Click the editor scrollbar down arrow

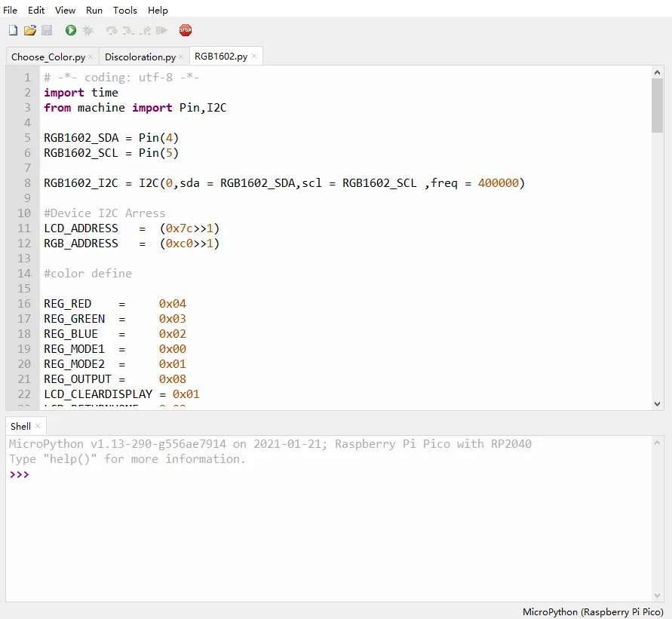pyautogui.click(x=657, y=404)
